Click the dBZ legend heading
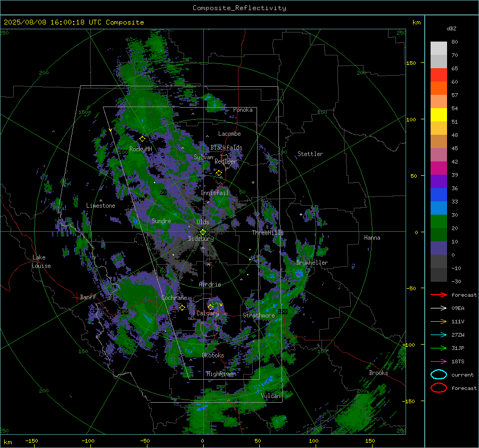The image size is (479, 448). click(451, 28)
